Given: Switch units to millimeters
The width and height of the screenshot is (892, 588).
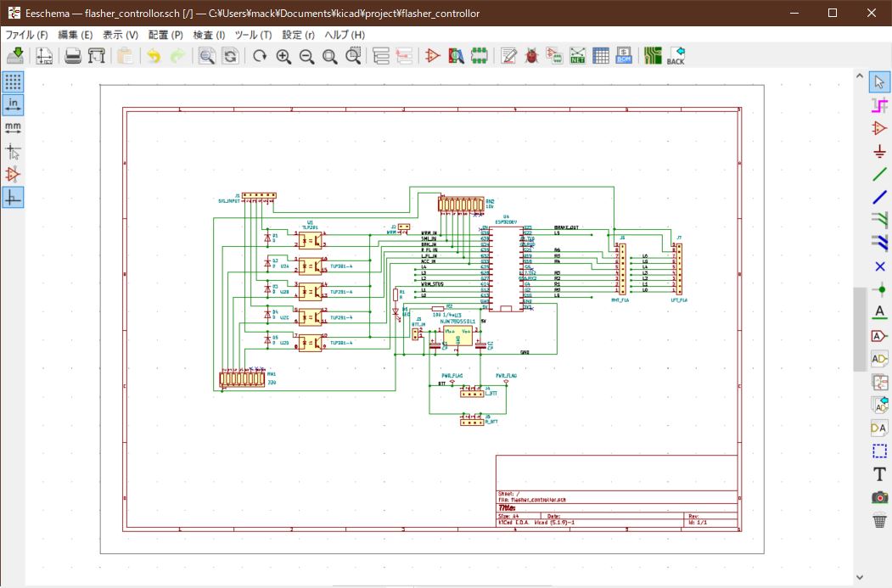Looking at the screenshot, I should pos(13,128).
